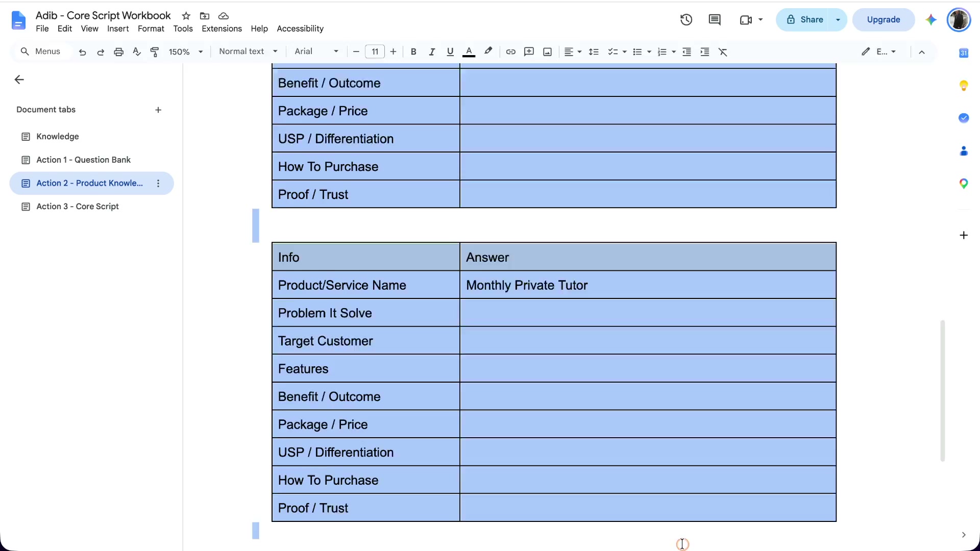Launch Gemini sparkle assistant
The height and width of the screenshot is (551, 980).
click(x=931, y=20)
